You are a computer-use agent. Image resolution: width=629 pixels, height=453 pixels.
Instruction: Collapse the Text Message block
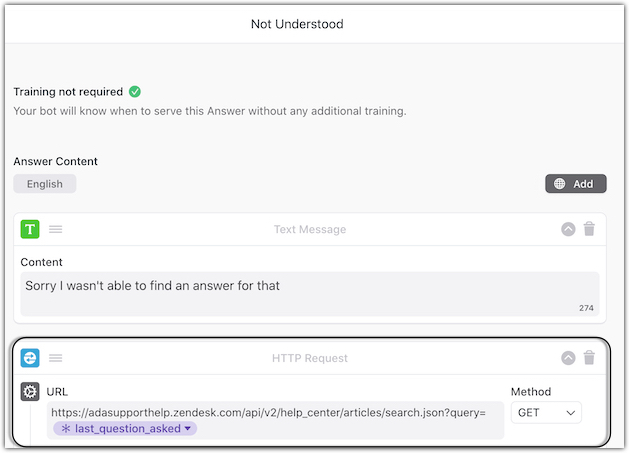568,229
